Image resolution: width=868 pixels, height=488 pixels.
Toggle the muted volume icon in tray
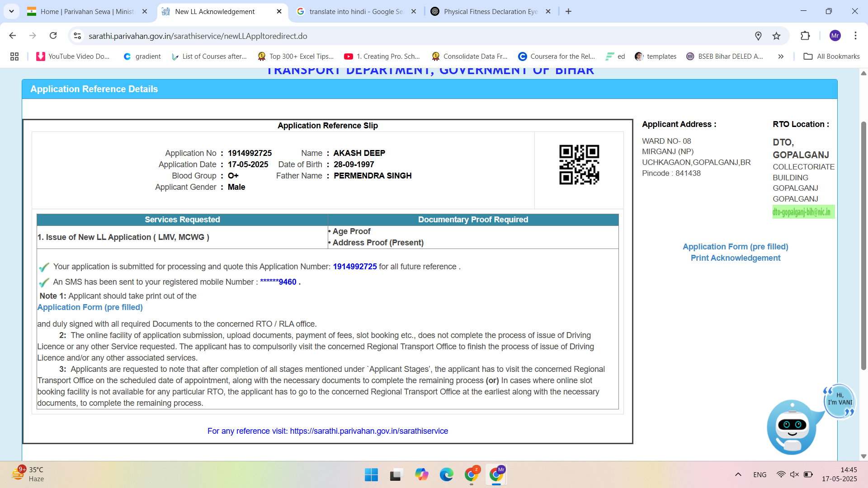click(794, 474)
